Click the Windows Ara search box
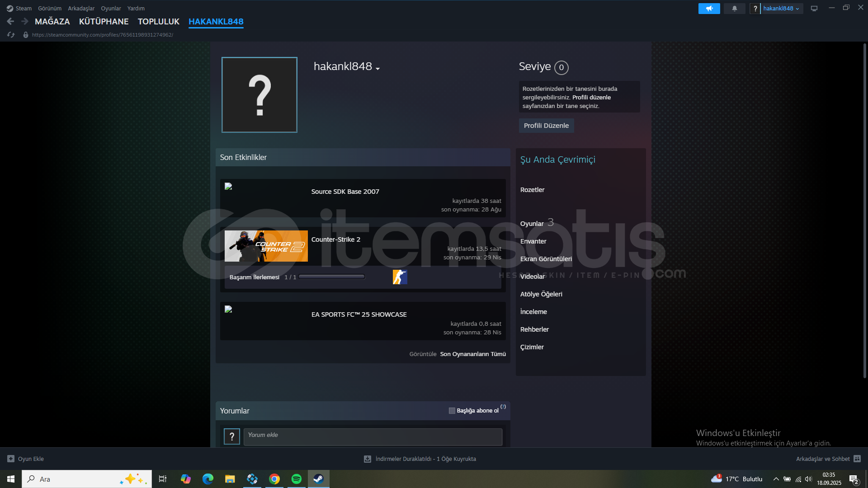The width and height of the screenshot is (868, 488). point(87,479)
